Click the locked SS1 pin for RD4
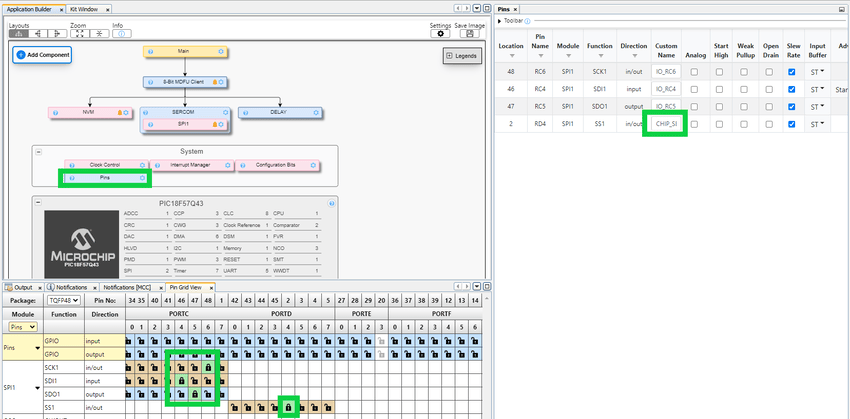Screen dimensions: 850x419 point(287,407)
